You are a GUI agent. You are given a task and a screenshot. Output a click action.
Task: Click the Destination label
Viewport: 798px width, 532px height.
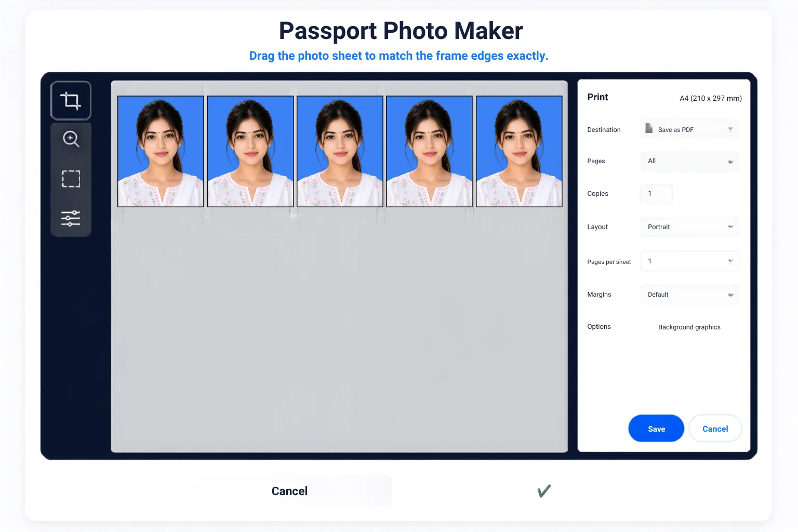point(604,130)
